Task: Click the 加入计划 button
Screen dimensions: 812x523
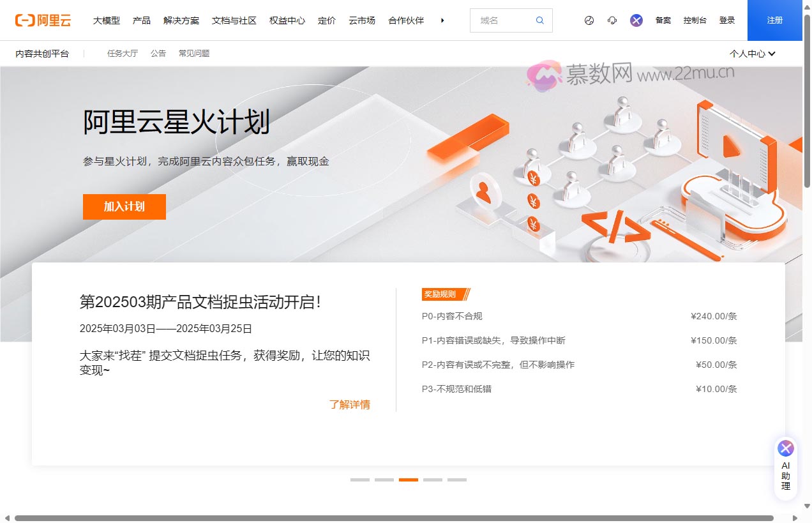Action: click(x=124, y=207)
